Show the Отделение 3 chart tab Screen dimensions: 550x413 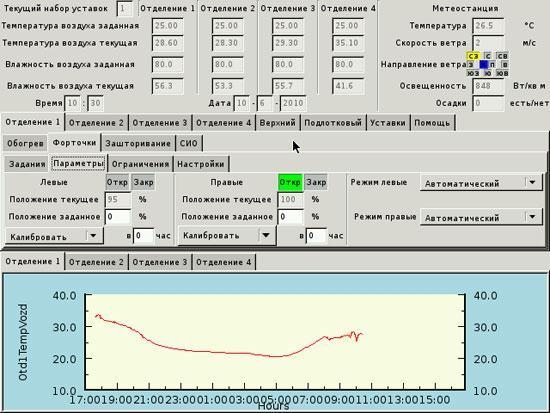160,262
